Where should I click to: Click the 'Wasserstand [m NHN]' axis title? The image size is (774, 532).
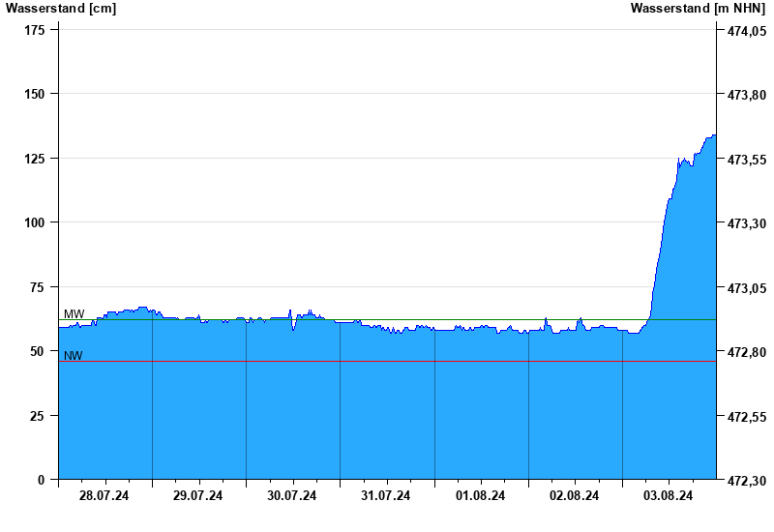[698, 9]
